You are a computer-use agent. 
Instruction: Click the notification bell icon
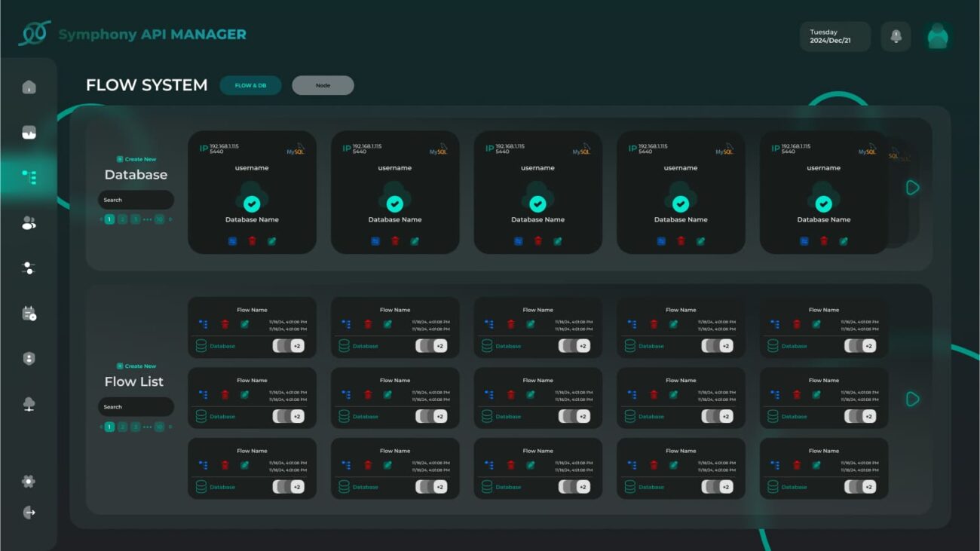point(896,36)
